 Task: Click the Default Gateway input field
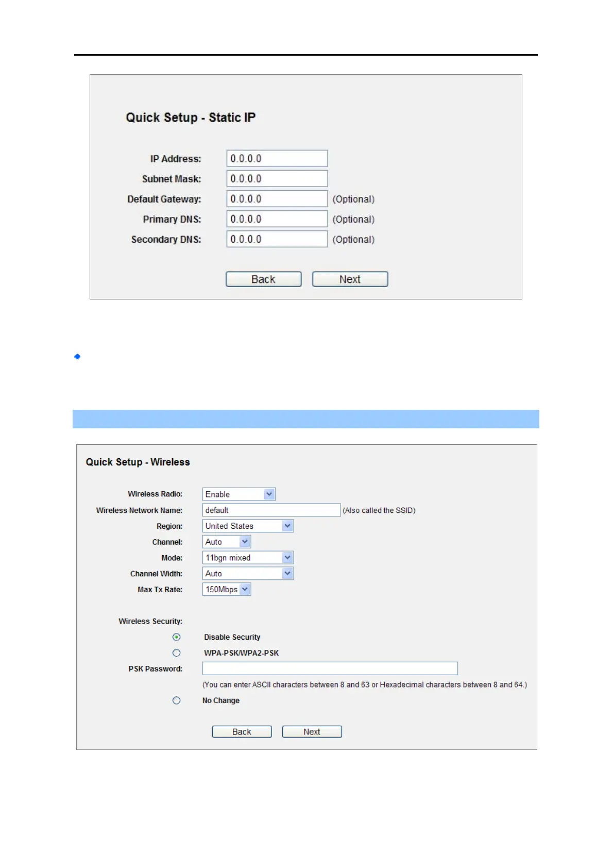coord(277,198)
